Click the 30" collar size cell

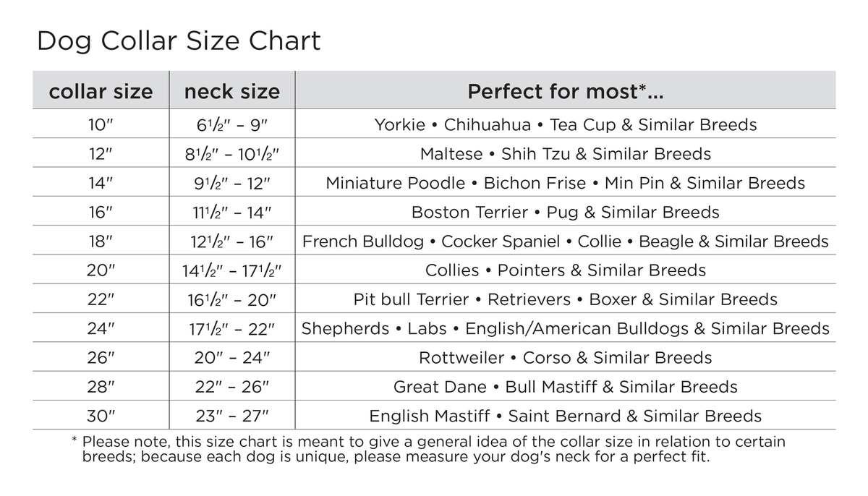101,416
